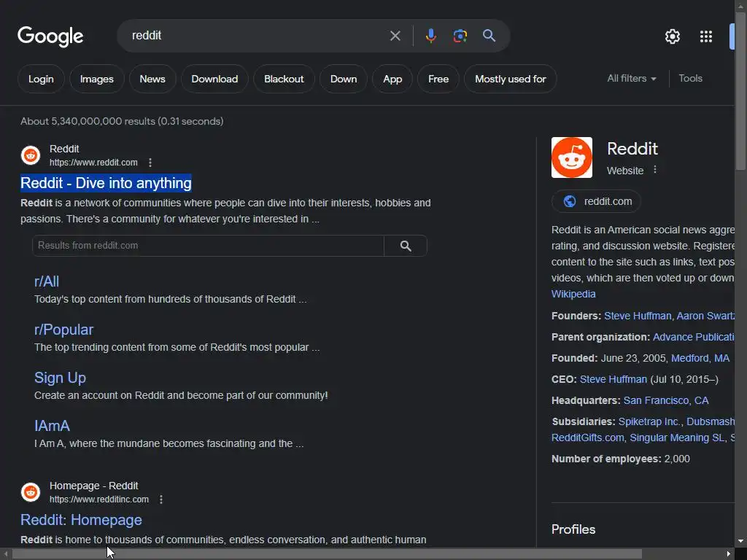Open the r/All sitelink

coord(47,281)
